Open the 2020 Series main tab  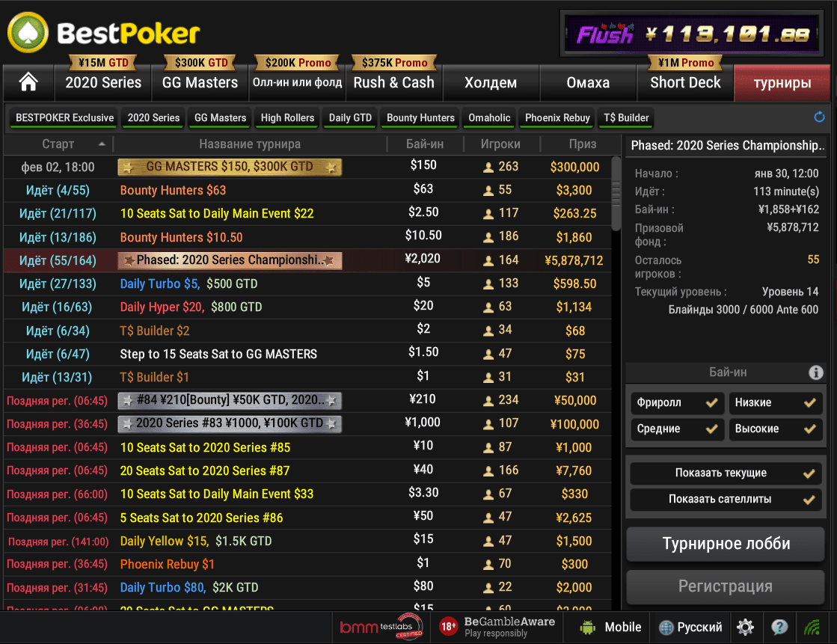[103, 83]
